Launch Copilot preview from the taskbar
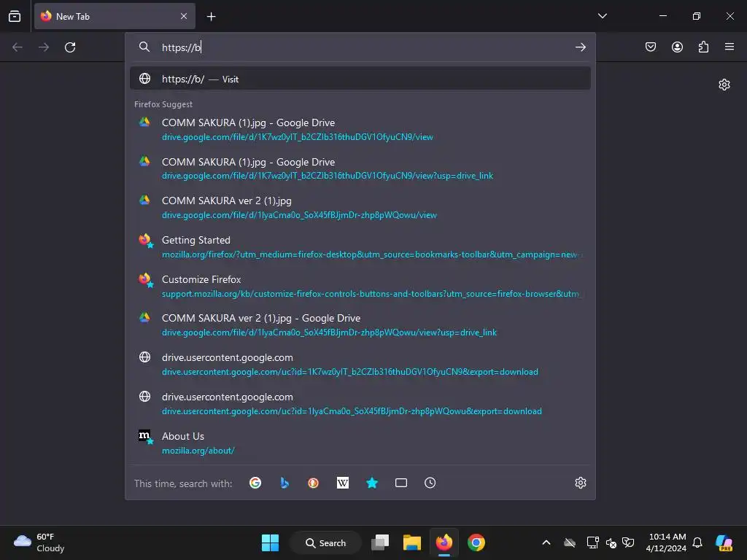This screenshot has width=747, height=560. coord(724,542)
